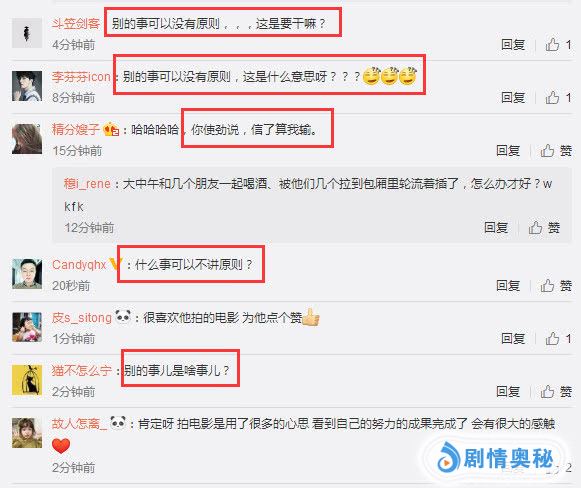Click the panda badge next to 皮s_sitong
The height and width of the screenshot is (488, 581).
tap(123, 317)
